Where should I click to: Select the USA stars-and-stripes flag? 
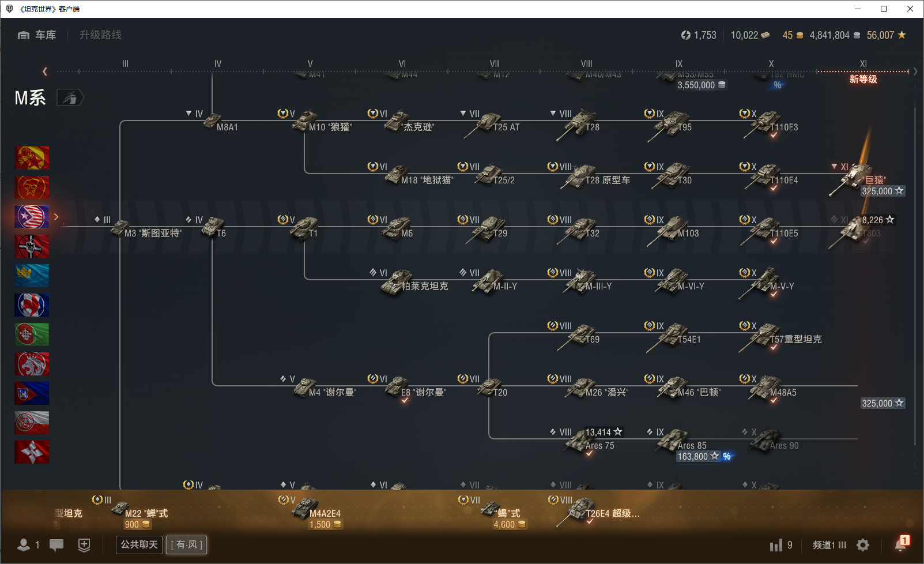pos(32,217)
